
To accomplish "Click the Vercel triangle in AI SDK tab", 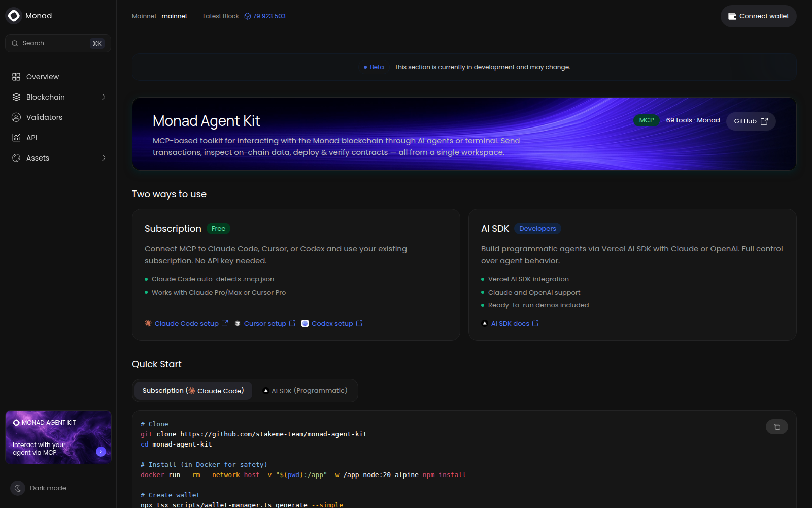I will (266, 391).
